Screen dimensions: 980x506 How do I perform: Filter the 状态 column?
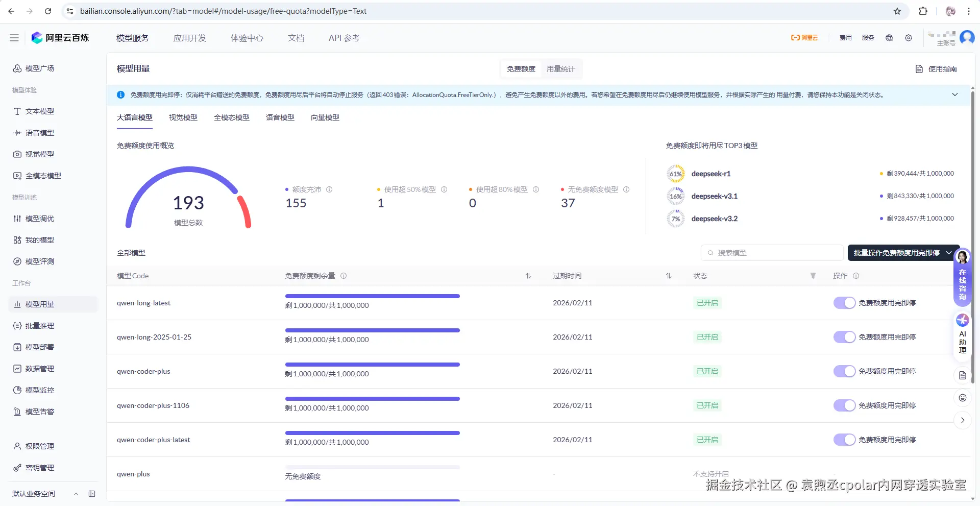pos(813,276)
